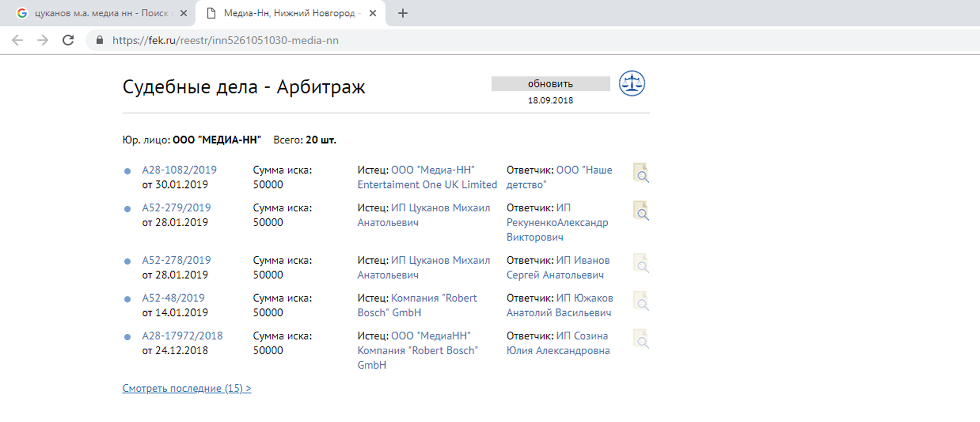Viewport: 980px width, 422px height.
Task: Click the date 18.09.2018 under обновить
Action: [x=550, y=100]
